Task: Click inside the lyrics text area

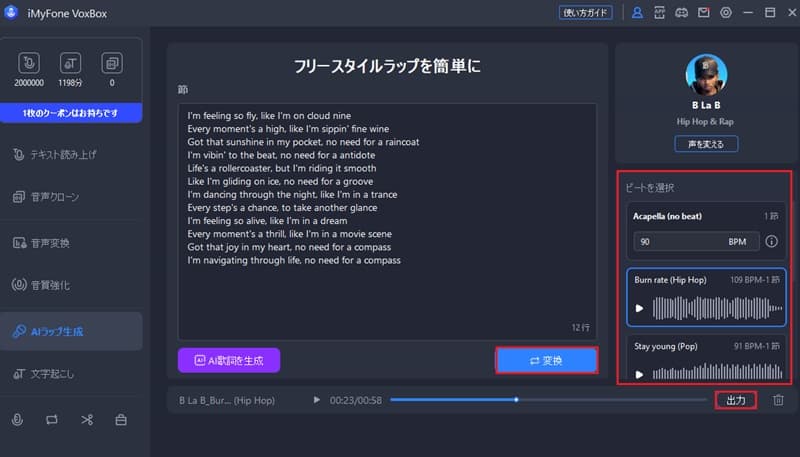Action: coord(387,222)
